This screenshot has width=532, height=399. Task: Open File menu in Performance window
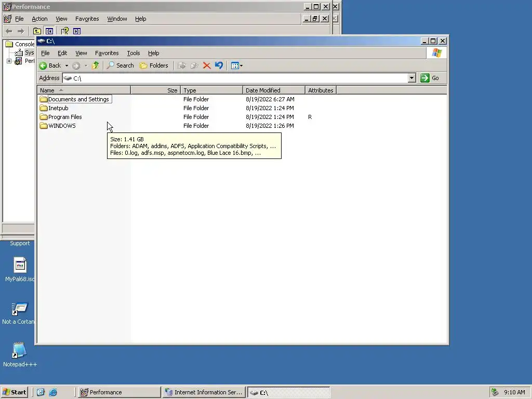pos(19,19)
